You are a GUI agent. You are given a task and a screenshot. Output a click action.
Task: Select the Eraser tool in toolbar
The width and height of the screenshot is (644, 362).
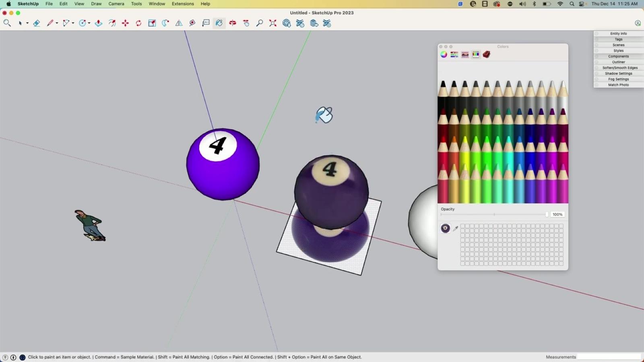pos(37,23)
